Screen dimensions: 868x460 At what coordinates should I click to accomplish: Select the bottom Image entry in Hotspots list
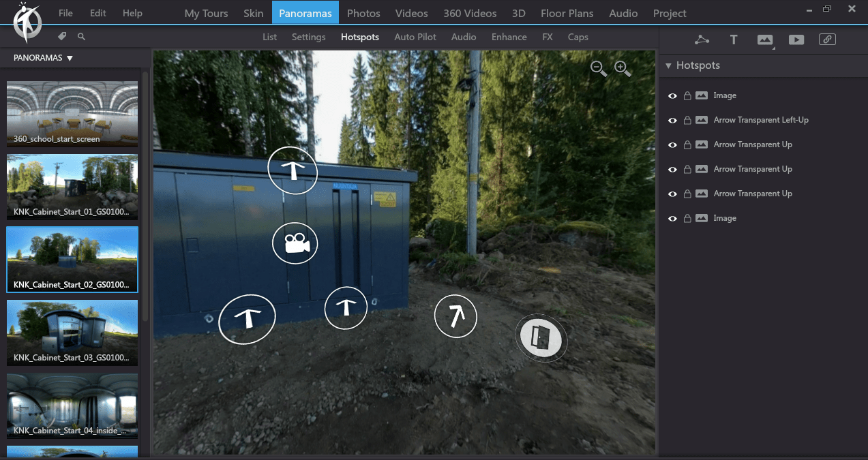[725, 218]
